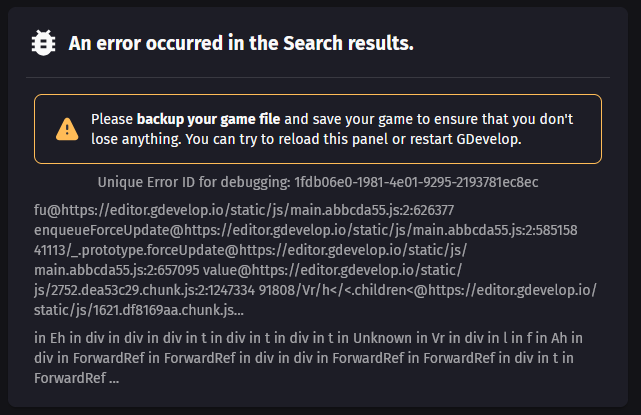The image size is (641, 415).
Task: Click the final 'ForwardRef ...' line at the bottom
Action: point(77,378)
